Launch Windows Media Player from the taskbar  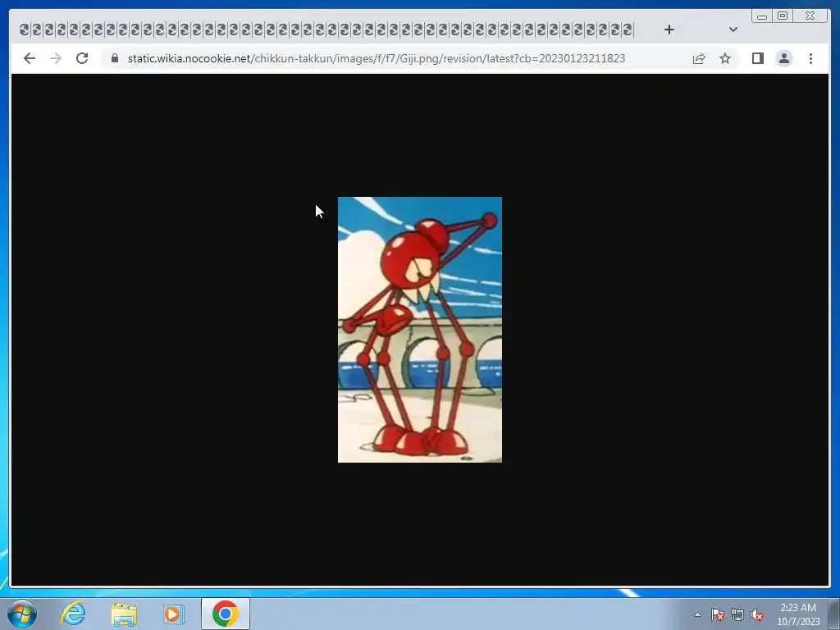(174, 614)
